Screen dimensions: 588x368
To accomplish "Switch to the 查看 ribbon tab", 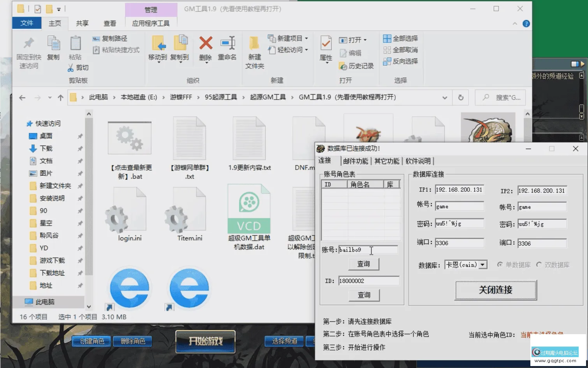I will 110,23.
